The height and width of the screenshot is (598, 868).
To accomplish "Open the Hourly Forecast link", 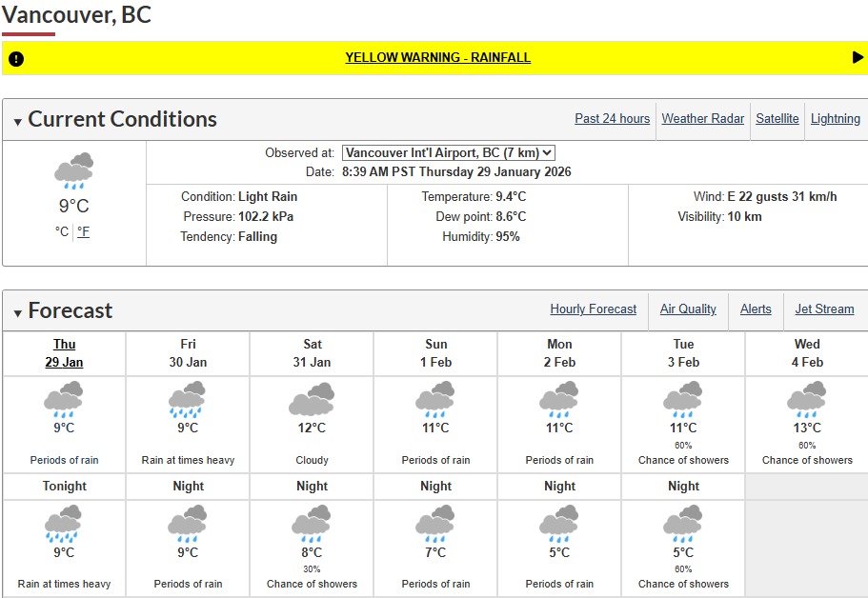I will point(593,309).
